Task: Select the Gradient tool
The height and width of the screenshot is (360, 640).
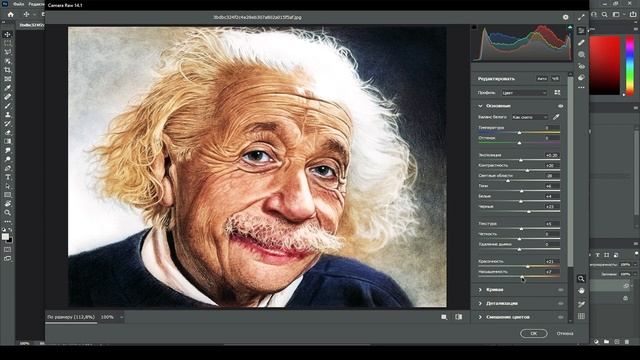Action: pyautogui.click(x=7, y=141)
